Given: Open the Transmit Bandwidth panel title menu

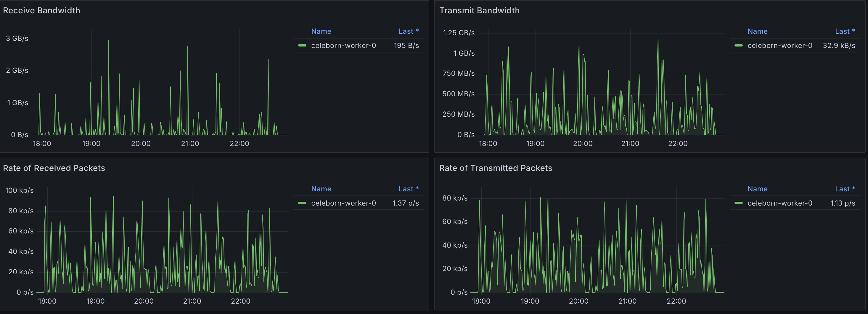Looking at the screenshot, I should (479, 10).
